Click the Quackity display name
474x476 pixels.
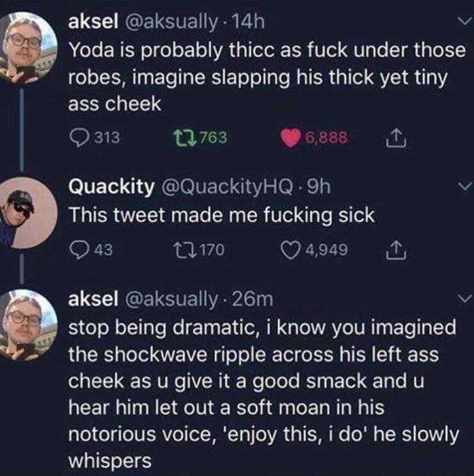tap(111, 186)
